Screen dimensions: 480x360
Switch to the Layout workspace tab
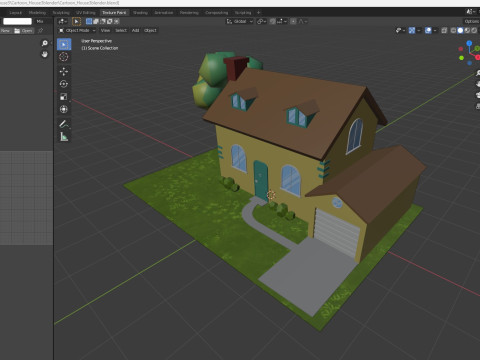[x=15, y=13]
